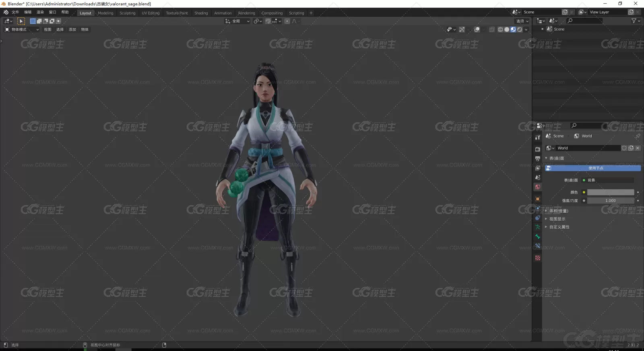Select the tweak select tool icon
The width and height of the screenshot is (644, 351).
pyautogui.click(x=21, y=21)
